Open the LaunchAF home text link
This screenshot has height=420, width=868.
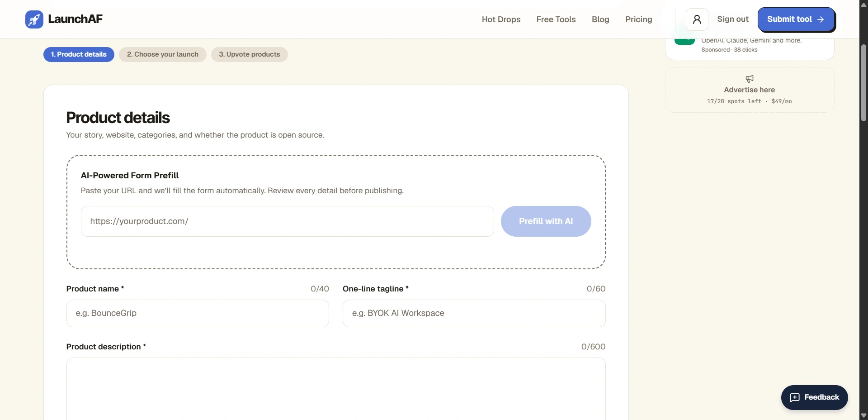pos(75,19)
